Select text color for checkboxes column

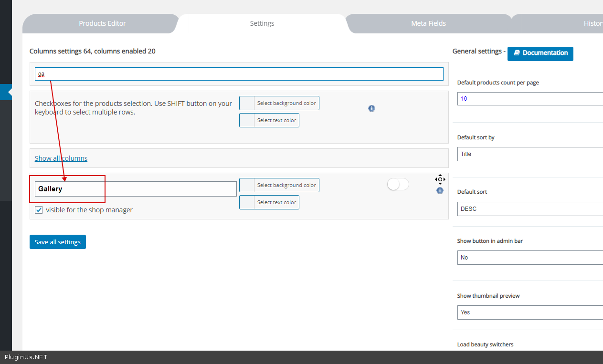[269, 120]
